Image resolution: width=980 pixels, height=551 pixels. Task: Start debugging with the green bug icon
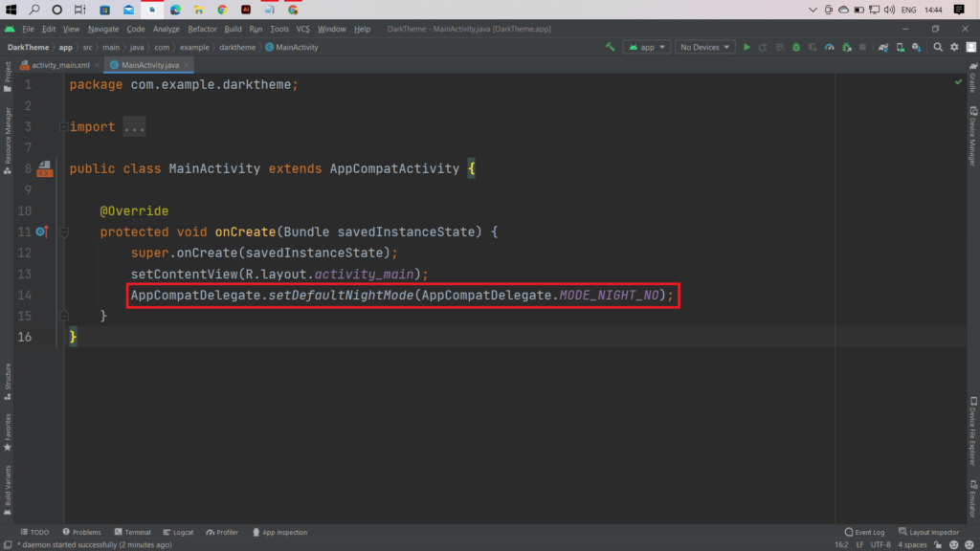[797, 47]
